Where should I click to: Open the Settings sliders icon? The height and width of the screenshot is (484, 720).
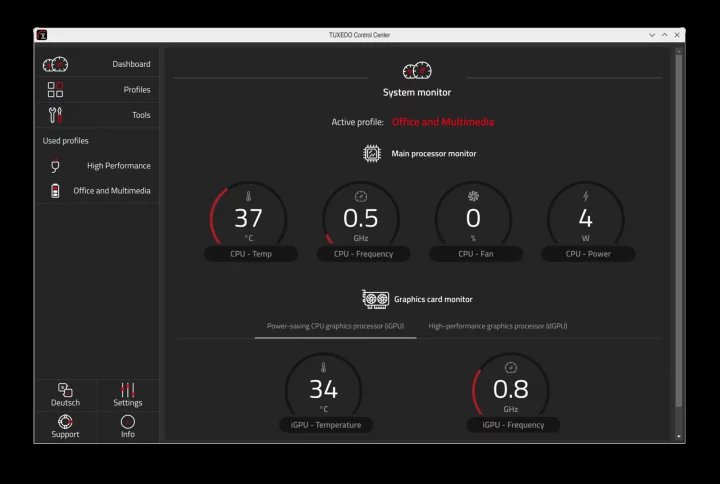[128, 390]
